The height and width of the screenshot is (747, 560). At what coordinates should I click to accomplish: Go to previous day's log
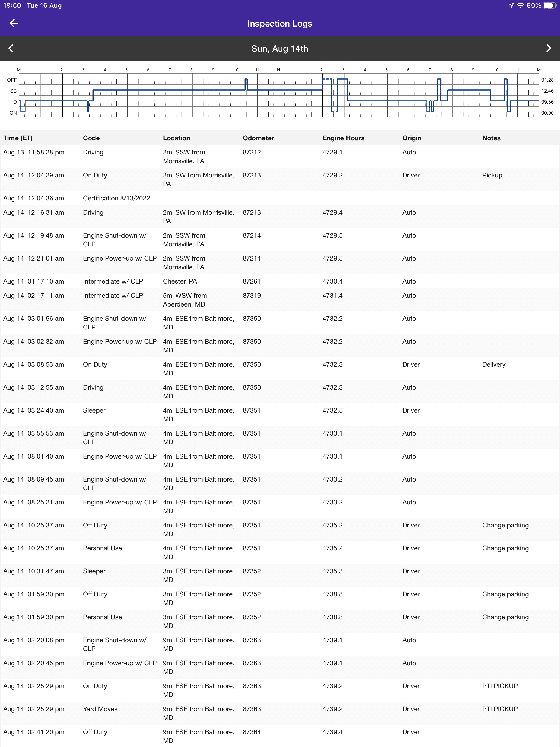pos(11,48)
